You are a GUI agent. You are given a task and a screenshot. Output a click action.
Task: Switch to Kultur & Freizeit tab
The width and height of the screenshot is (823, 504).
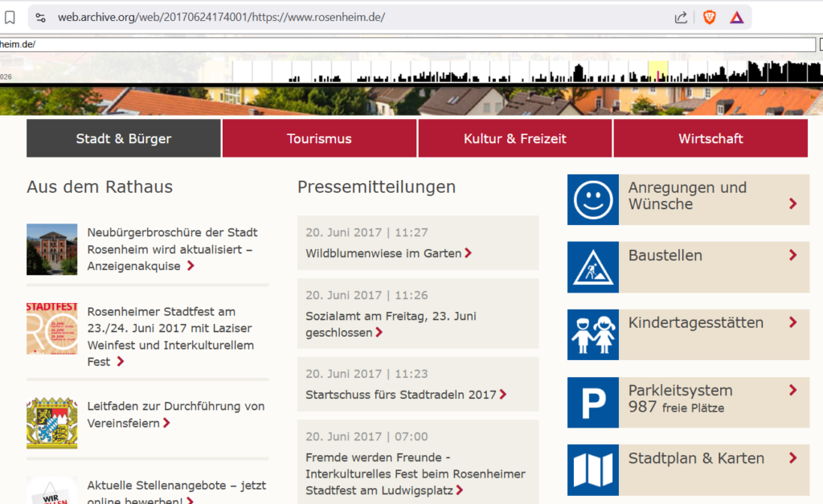[x=514, y=138]
